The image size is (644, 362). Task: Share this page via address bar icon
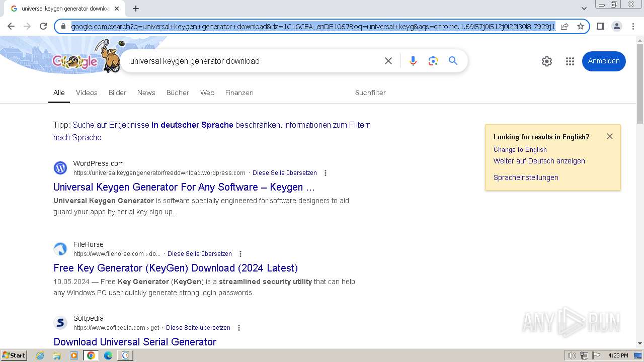pos(565,26)
